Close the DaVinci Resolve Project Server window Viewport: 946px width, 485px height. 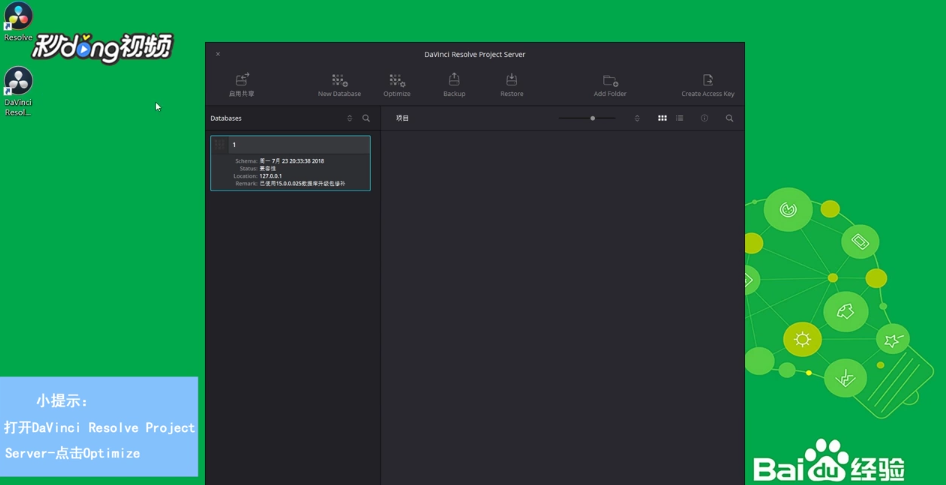[x=218, y=54]
